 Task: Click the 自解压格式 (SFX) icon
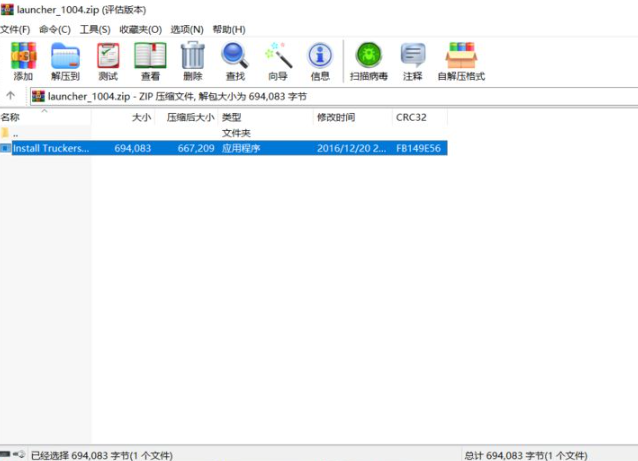pos(461,55)
